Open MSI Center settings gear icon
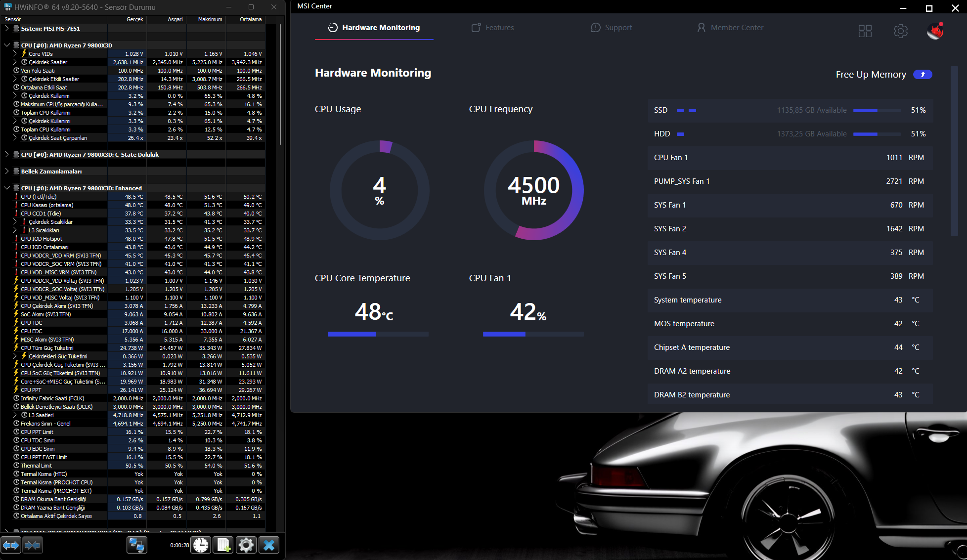 coord(901,31)
